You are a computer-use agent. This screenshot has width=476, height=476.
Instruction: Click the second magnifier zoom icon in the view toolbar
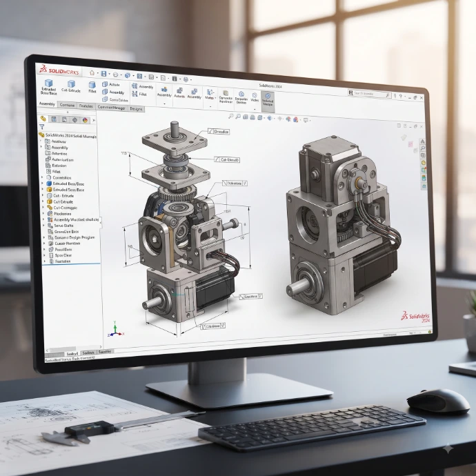(x=238, y=117)
